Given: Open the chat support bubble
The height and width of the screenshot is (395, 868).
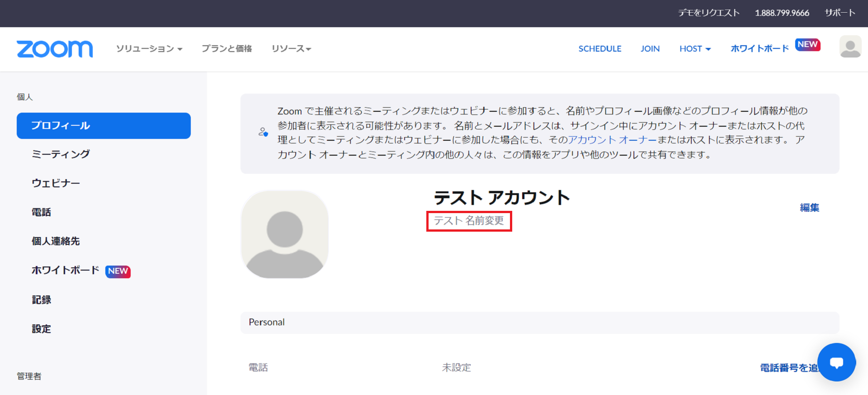Looking at the screenshot, I should (x=836, y=362).
